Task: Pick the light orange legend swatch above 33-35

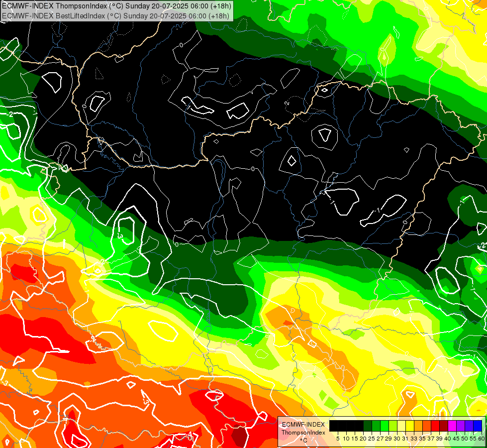Action: tap(418, 426)
